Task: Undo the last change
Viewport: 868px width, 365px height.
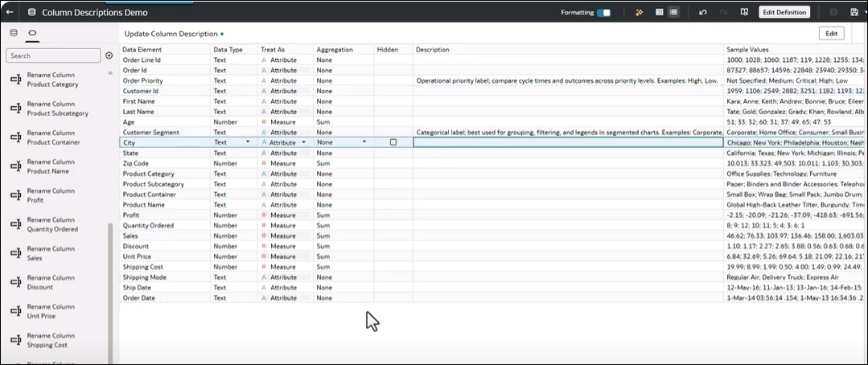Action: pos(702,12)
